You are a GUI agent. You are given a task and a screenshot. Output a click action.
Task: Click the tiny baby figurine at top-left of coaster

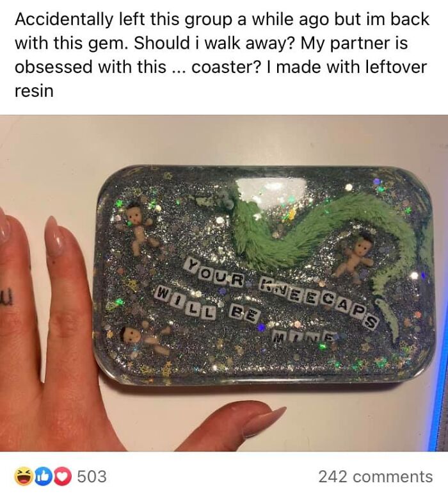[137, 229]
